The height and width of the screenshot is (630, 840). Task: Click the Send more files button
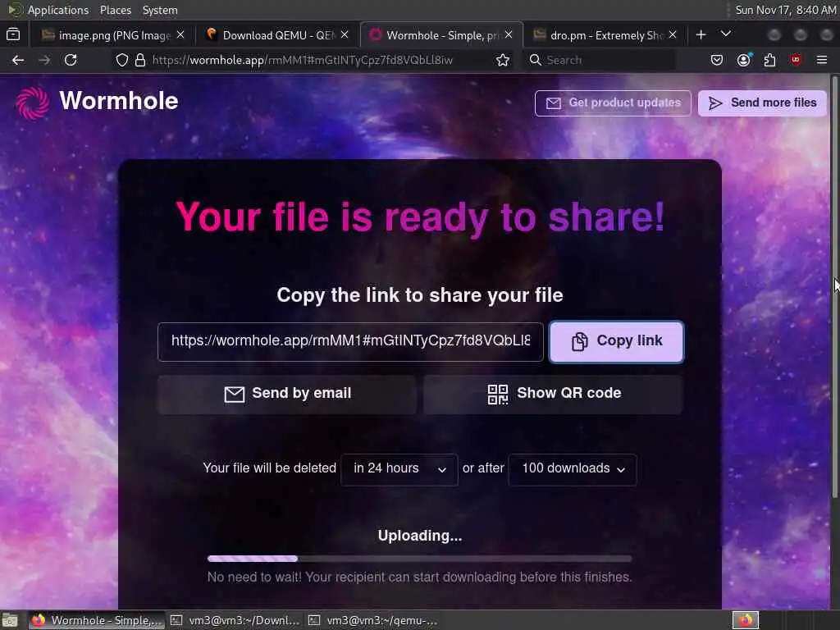coord(762,103)
